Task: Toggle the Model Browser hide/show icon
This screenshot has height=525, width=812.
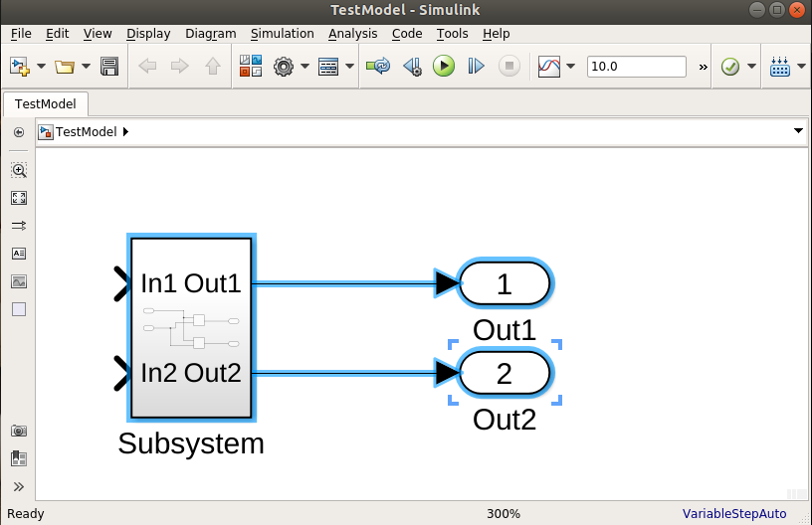Action: click(19, 132)
